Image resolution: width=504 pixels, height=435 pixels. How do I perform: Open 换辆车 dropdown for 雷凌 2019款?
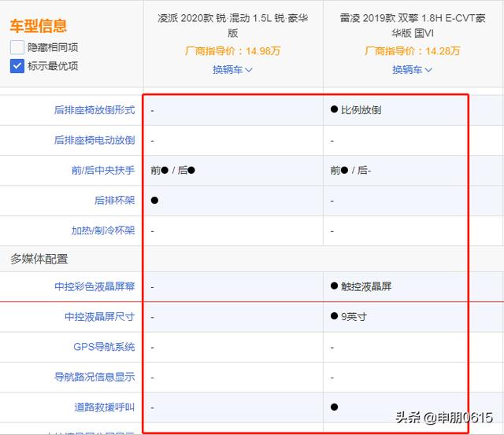click(413, 70)
